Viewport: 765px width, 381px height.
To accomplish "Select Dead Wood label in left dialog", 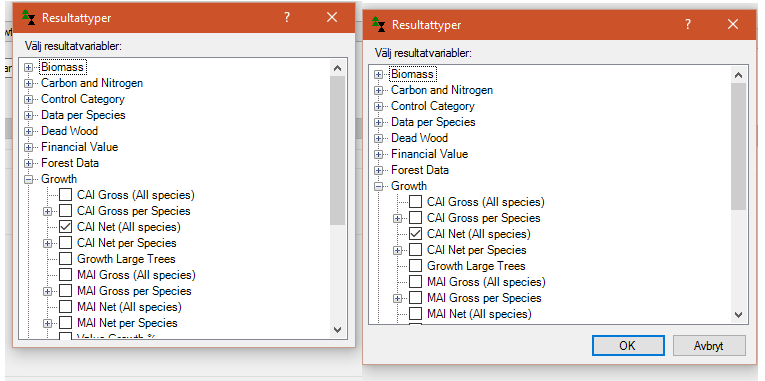I will (69, 131).
